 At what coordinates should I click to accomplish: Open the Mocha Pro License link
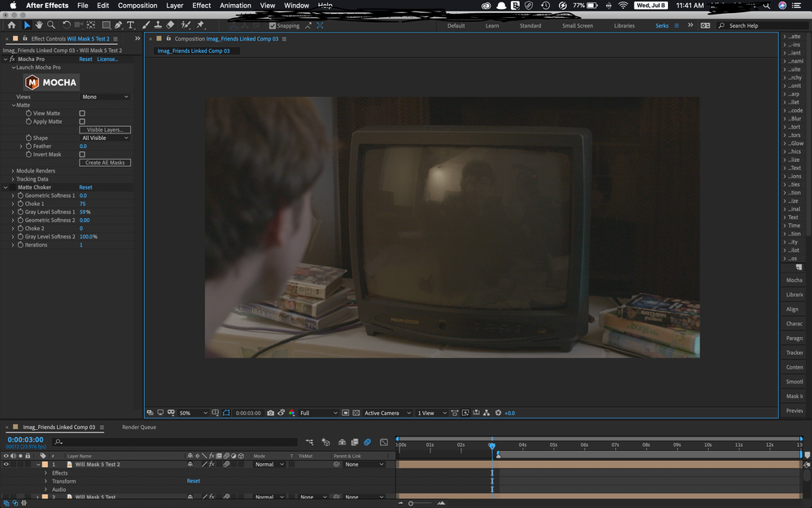click(107, 59)
